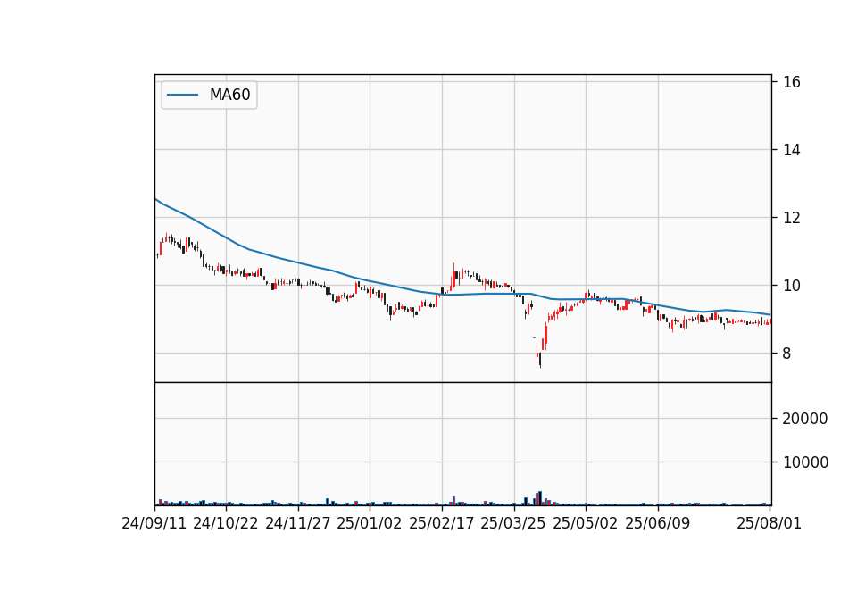Click the 25/02/17 date label
857x616 pixels.
tap(442, 523)
